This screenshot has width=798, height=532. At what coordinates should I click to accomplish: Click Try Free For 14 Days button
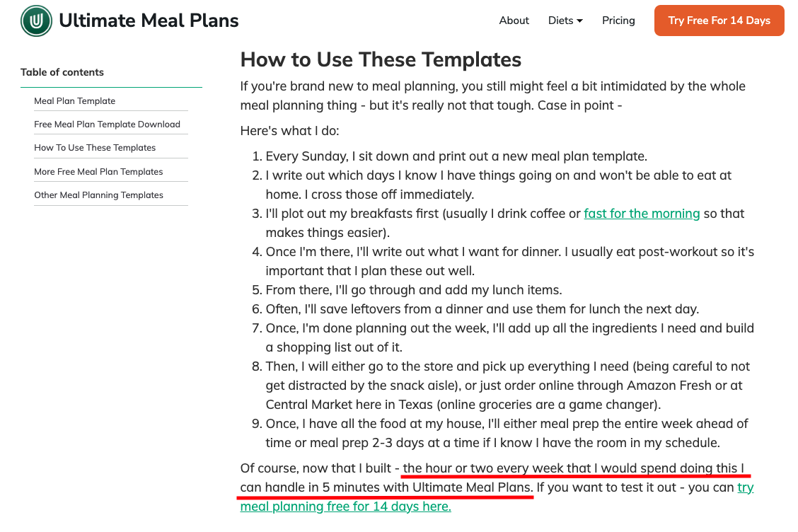tap(719, 21)
